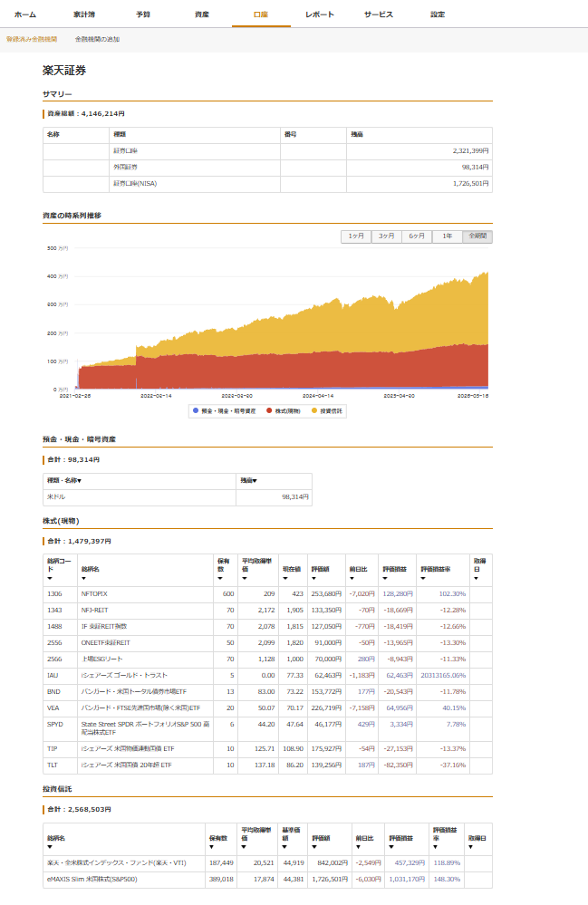Sort cash table by 残高▼ header
This screenshot has width=588, height=905.
click(249, 480)
